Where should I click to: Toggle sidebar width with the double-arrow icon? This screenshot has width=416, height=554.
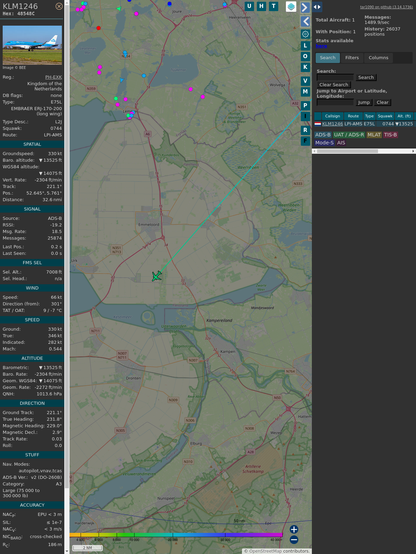[317, 7]
